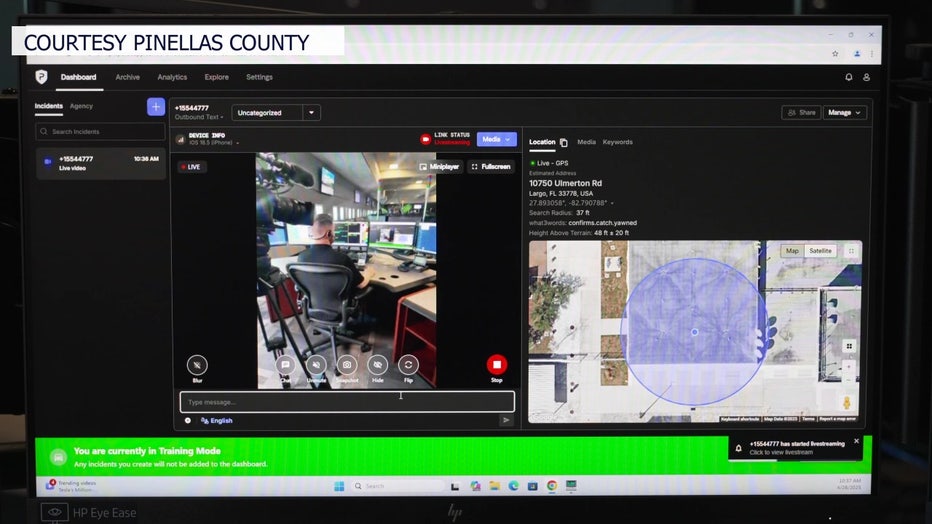Click the blue GPS location dot

coord(694,332)
